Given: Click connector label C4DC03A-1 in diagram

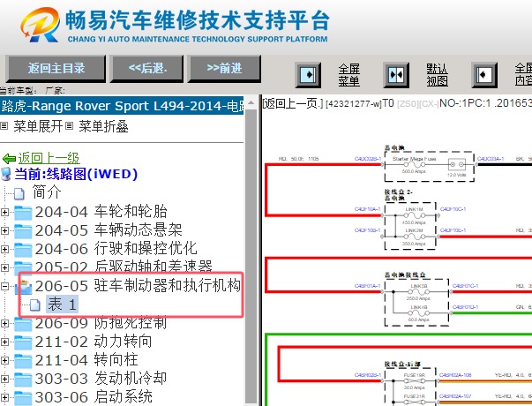Looking at the screenshot, I should pos(491,159).
